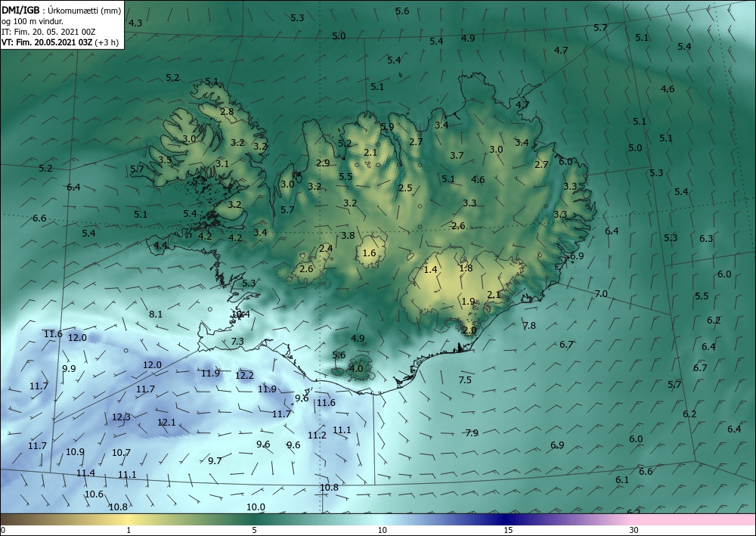The height and width of the screenshot is (536, 756).
Task: Click the 10.0 value at the bottom
Action: pos(256,507)
